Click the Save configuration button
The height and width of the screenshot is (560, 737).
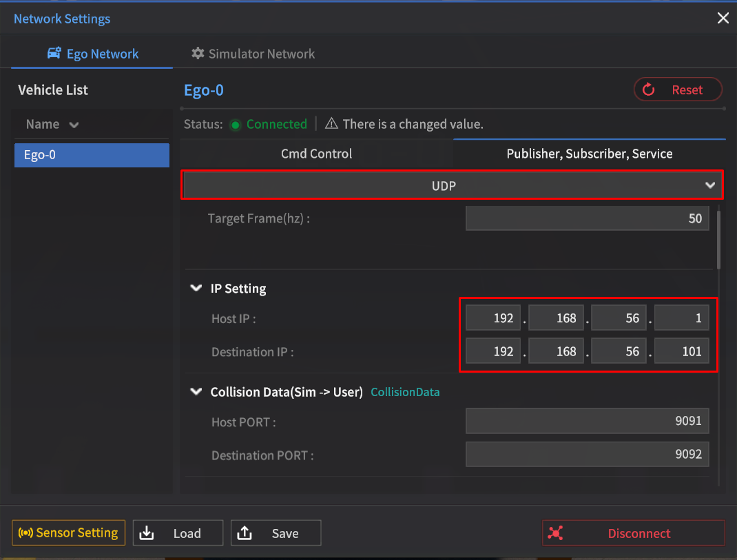(x=276, y=533)
